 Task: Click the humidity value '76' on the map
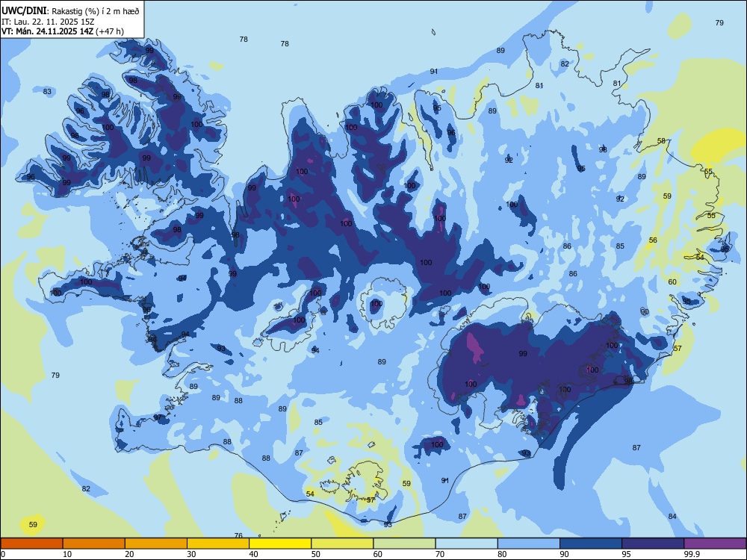[239, 535]
